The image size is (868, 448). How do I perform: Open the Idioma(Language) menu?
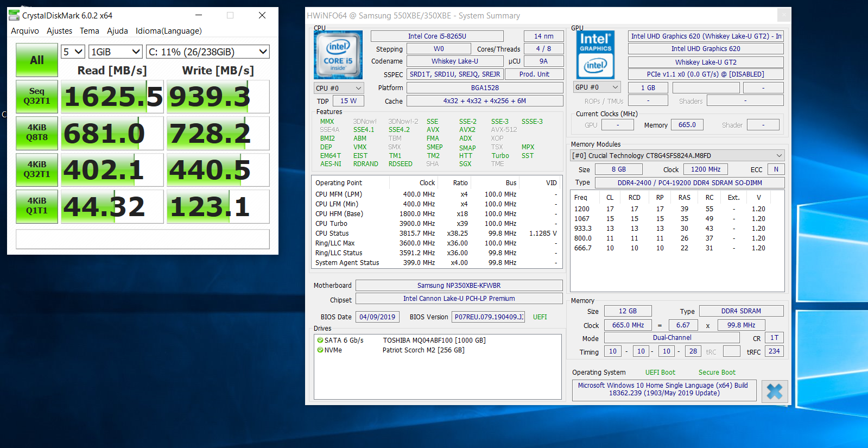(x=169, y=31)
